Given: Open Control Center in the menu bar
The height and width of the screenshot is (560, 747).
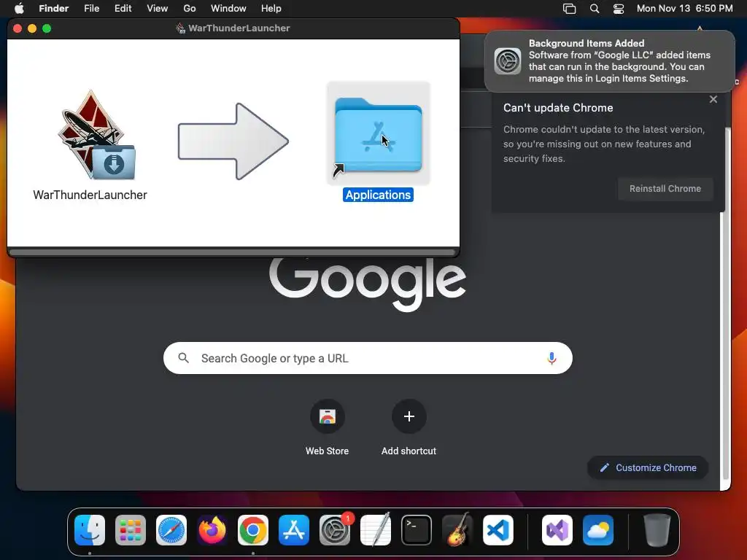Looking at the screenshot, I should pos(619,9).
